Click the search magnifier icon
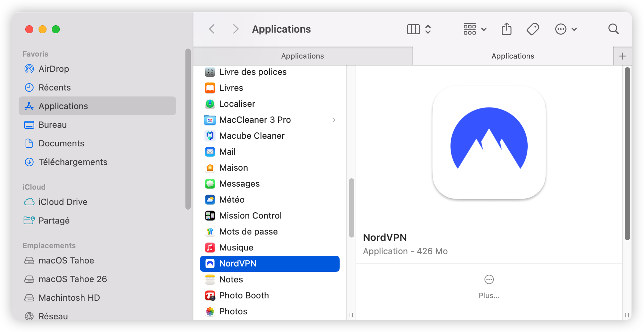644x332 pixels. point(613,29)
